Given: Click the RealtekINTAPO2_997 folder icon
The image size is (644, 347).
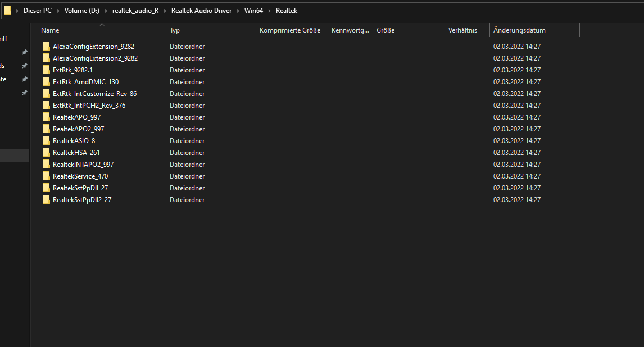Looking at the screenshot, I should point(46,164).
